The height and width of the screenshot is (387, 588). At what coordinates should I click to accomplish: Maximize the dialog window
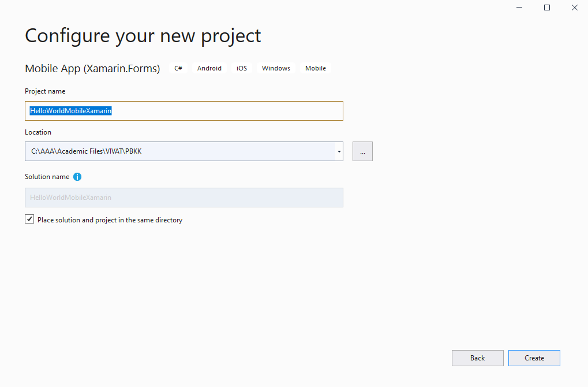[x=547, y=8]
